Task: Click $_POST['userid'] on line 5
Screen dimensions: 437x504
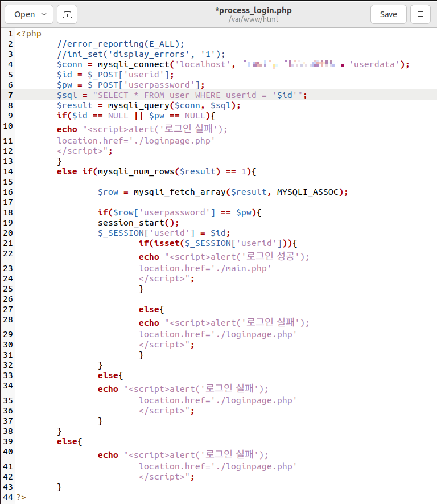Action: pos(129,75)
